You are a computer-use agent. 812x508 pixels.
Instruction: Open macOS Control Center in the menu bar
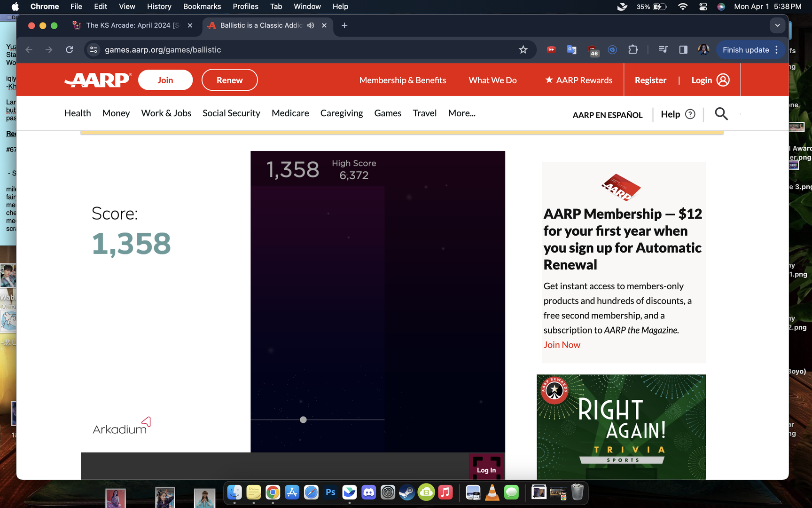pos(703,7)
